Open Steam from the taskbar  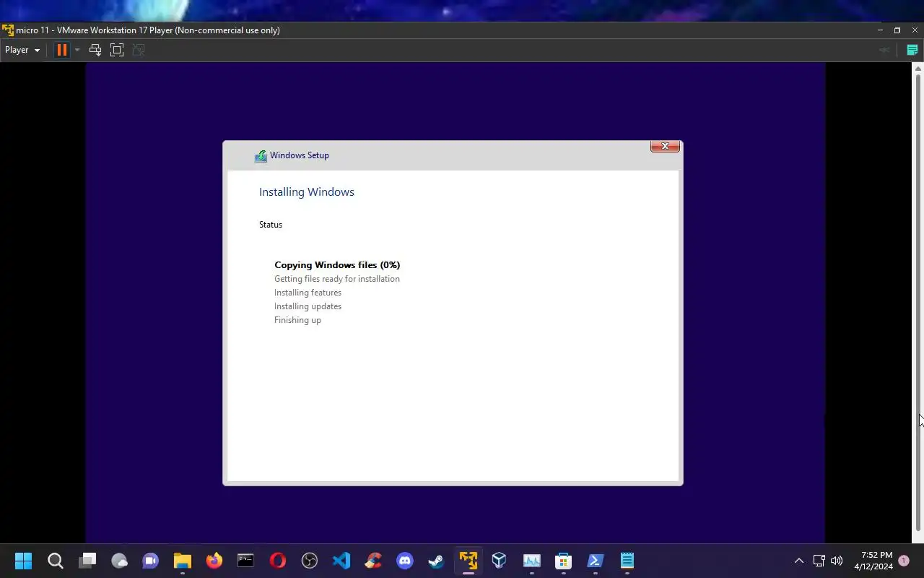point(436,561)
